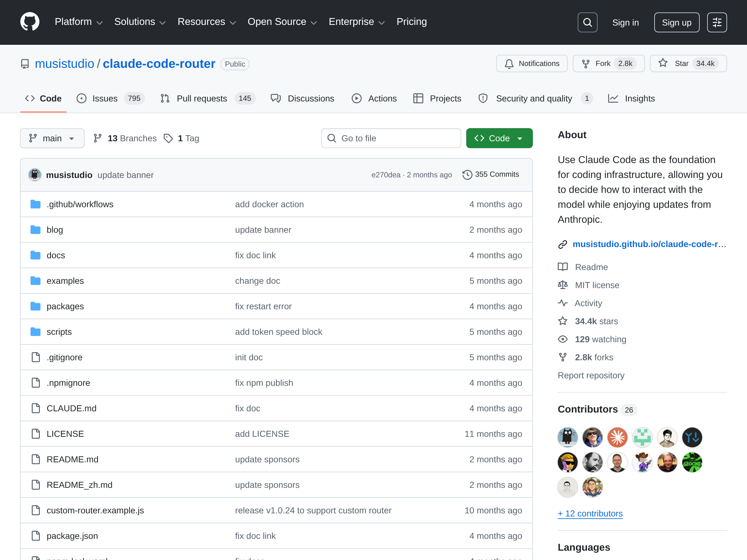The width and height of the screenshot is (747, 560).
Task: Star the claude-code-router repository
Action: (x=688, y=63)
